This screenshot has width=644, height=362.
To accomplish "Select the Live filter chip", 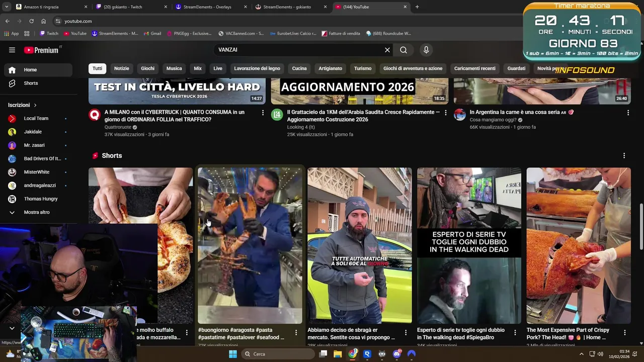I will click(218, 68).
